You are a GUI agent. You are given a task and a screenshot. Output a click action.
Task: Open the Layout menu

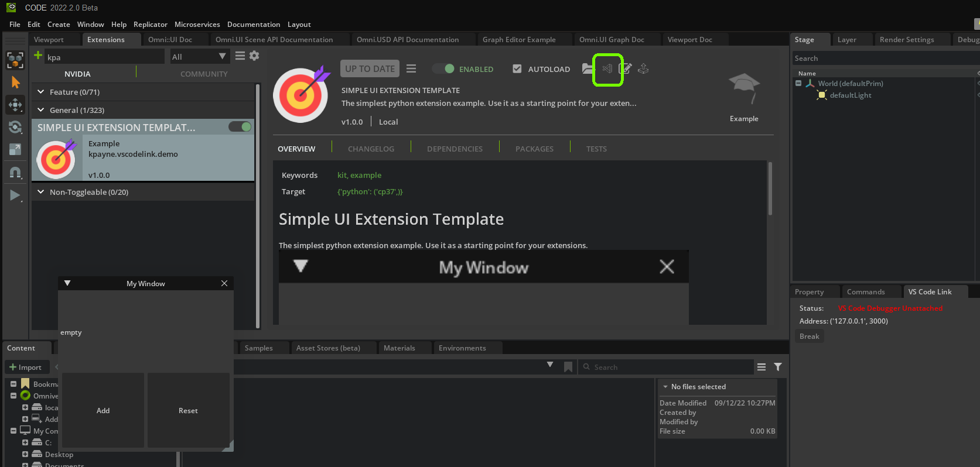click(299, 24)
